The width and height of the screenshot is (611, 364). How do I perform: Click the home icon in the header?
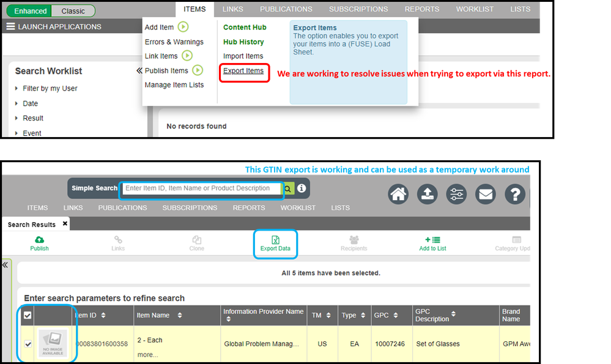click(x=398, y=195)
